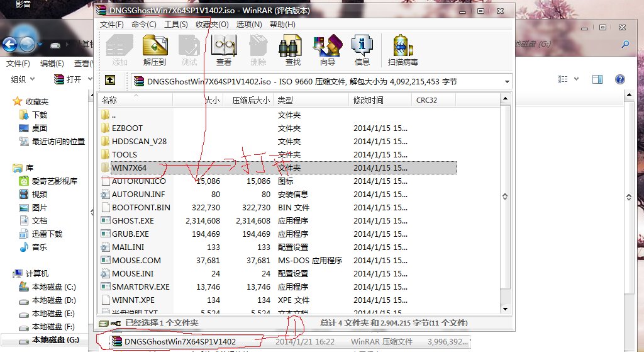Click the Explorer forward arrow button
644x352 pixels.
pos(27,44)
